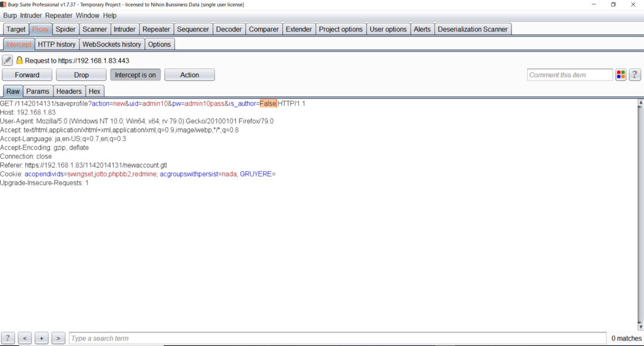Click the Cookie header line
The height and width of the screenshot is (346, 644).
tap(138, 174)
